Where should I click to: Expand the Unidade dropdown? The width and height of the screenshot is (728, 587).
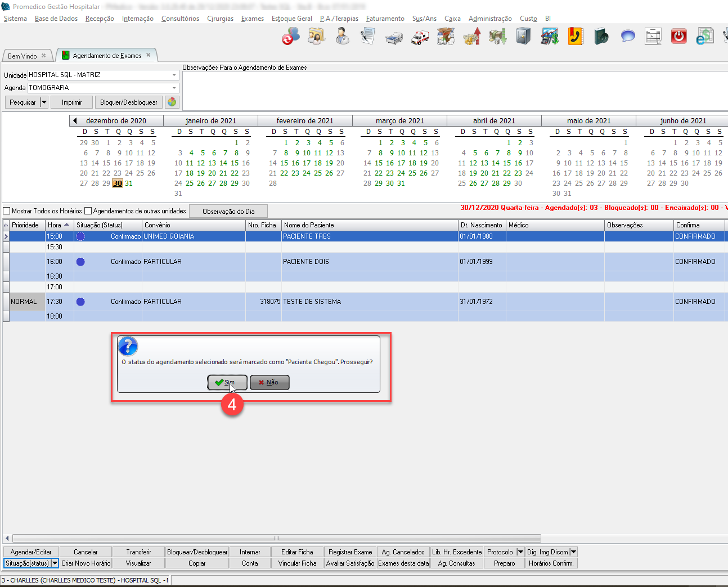[174, 75]
